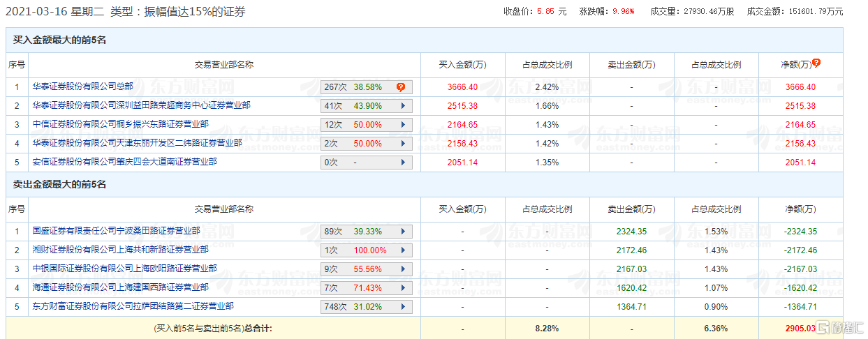Open 东方财富证券拉萨团结路第二证券营业部 link
The image size is (868, 339).
pos(133,306)
